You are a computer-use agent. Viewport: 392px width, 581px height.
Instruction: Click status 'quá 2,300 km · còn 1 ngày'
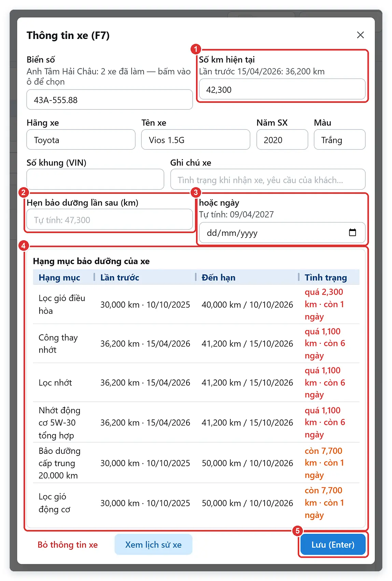tap(324, 304)
